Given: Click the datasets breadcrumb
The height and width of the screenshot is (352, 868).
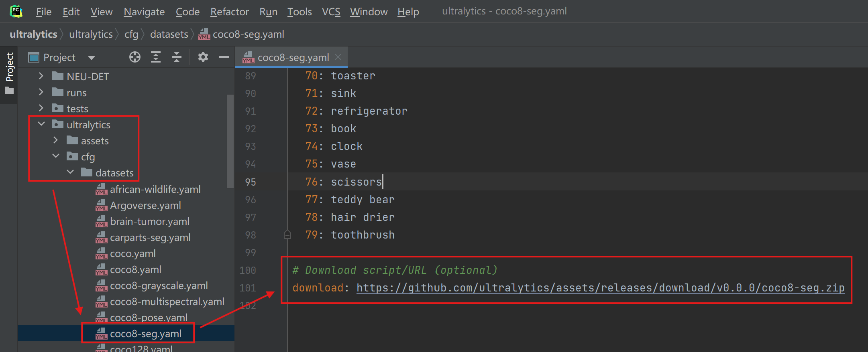Looking at the screenshot, I should [169, 34].
